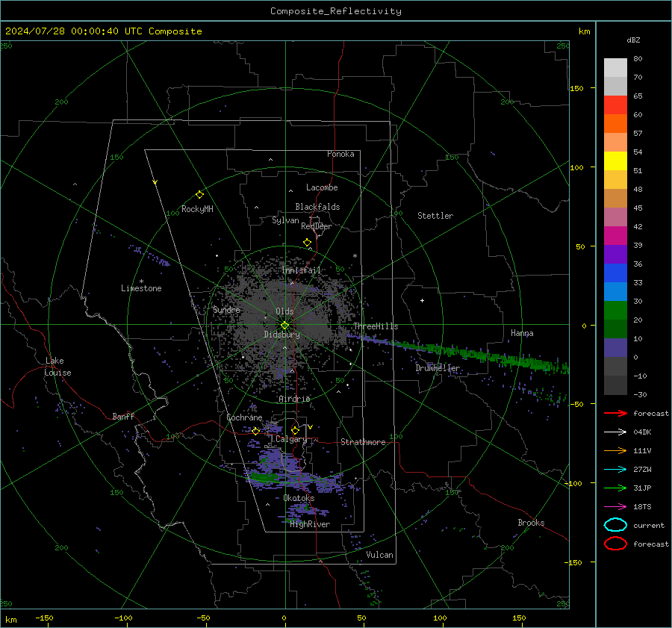Image resolution: width=672 pixels, height=628 pixels.
Task: Select the slate 10–0 dBZ color band
Action: point(615,348)
